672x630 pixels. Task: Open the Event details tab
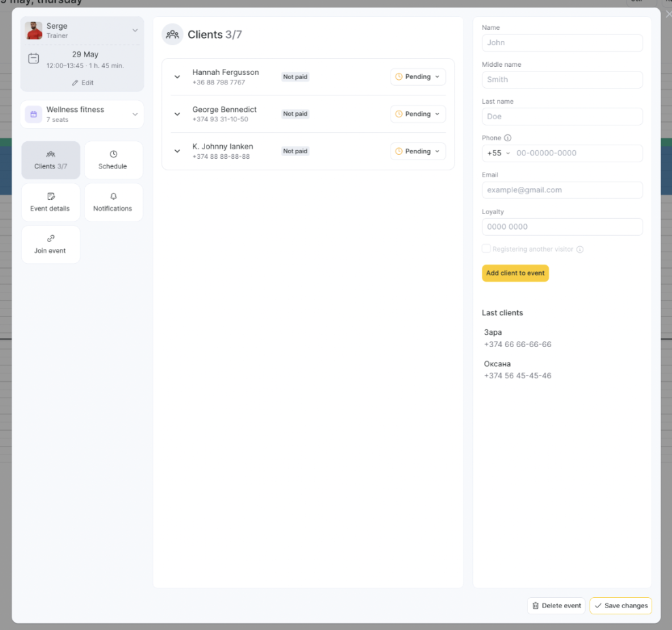click(50, 202)
